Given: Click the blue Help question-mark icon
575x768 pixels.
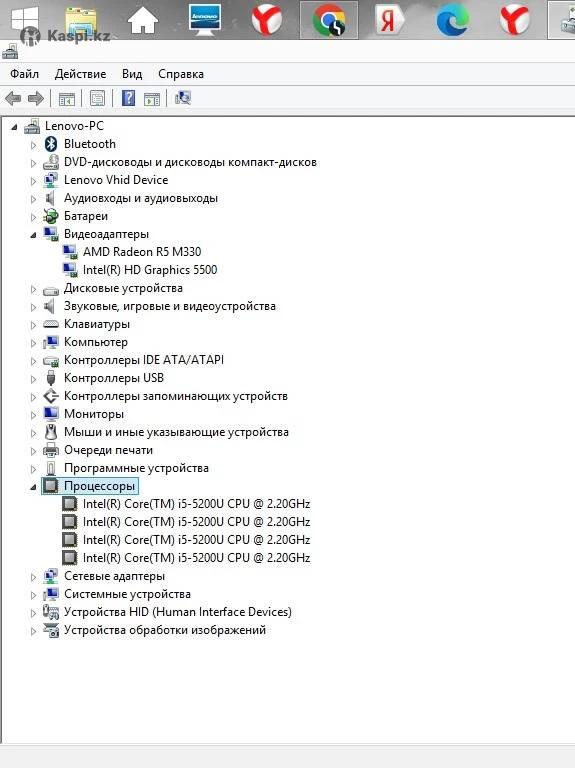Looking at the screenshot, I should (x=128, y=98).
